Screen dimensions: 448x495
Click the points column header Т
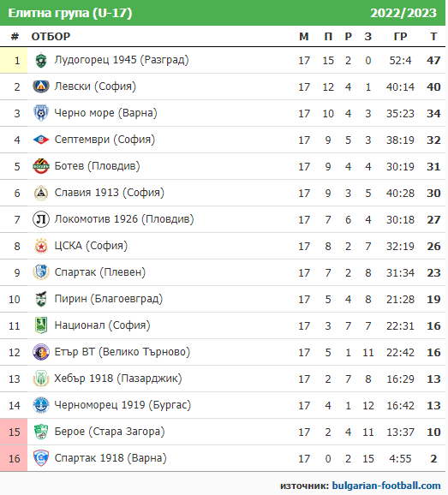tap(433, 37)
